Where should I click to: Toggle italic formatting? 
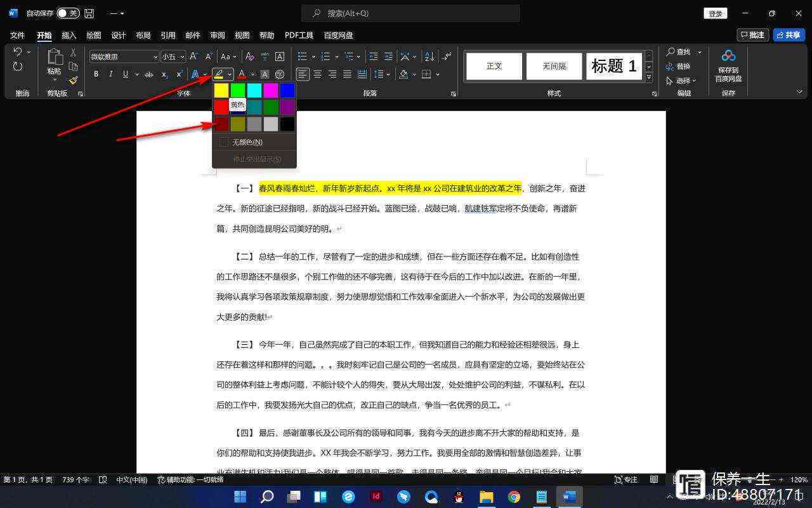(111, 74)
